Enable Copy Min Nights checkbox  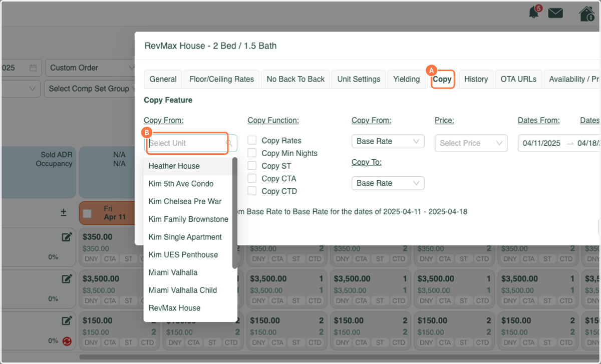252,153
